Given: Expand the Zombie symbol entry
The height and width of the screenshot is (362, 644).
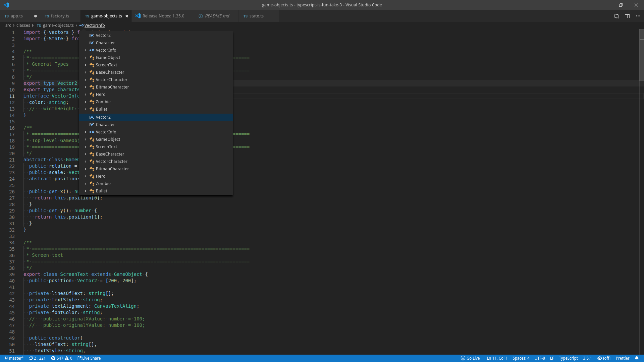Looking at the screenshot, I should pyautogui.click(x=86, y=102).
